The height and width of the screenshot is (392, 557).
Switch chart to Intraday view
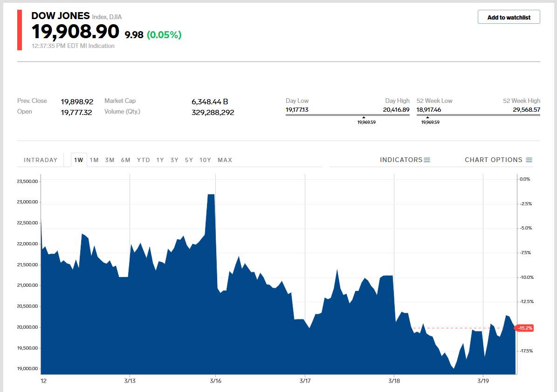point(41,160)
